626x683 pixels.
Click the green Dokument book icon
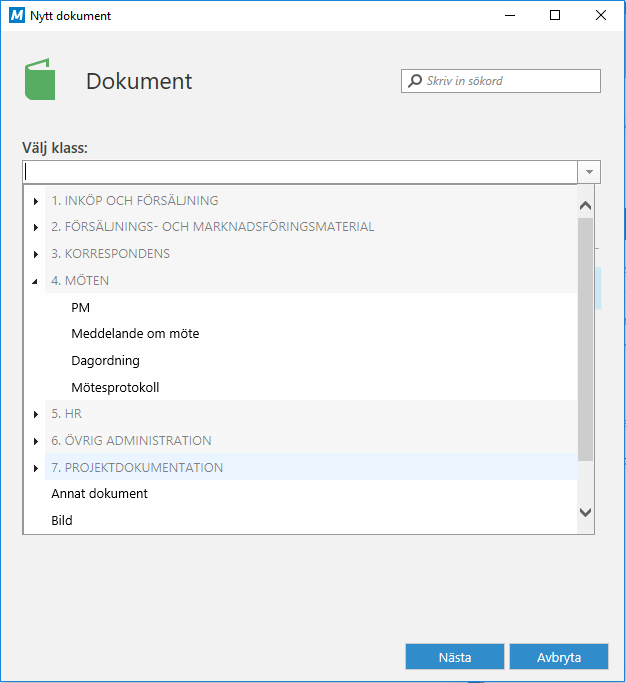(40, 81)
